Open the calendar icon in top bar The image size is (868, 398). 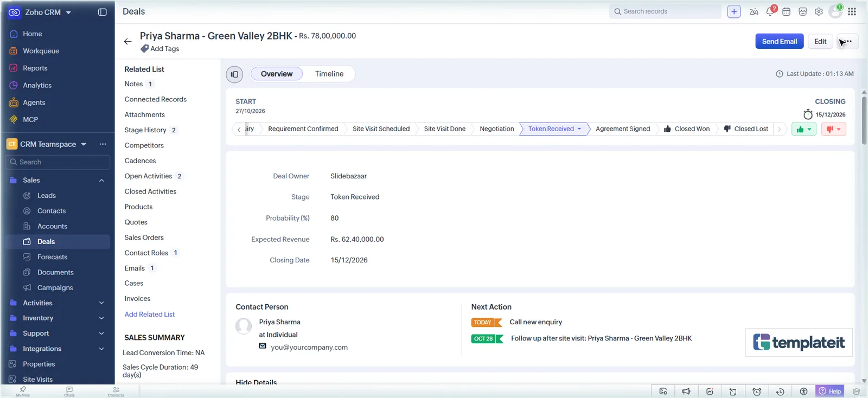[786, 11]
